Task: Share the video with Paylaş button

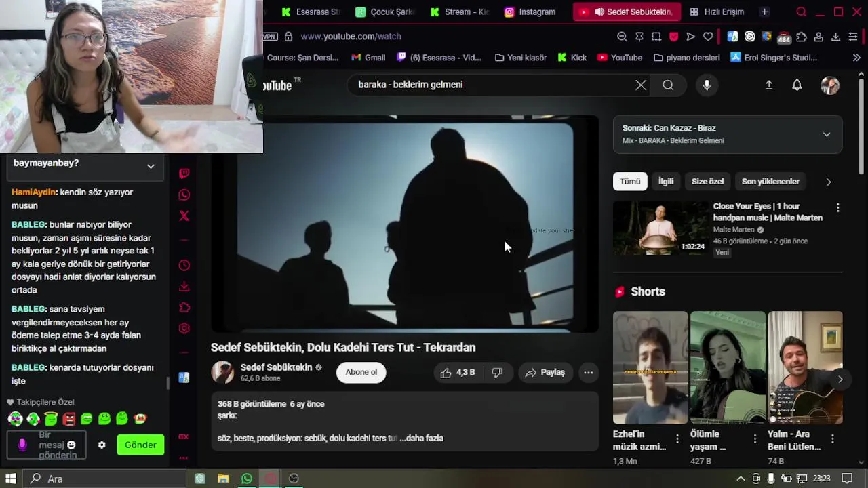Action: click(x=545, y=372)
